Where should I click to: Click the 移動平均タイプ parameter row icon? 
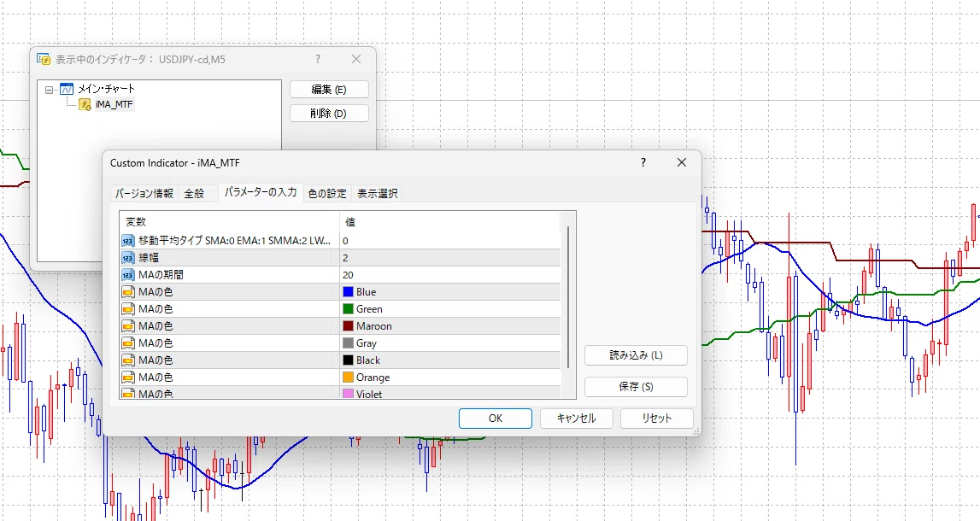click(127, 241)
